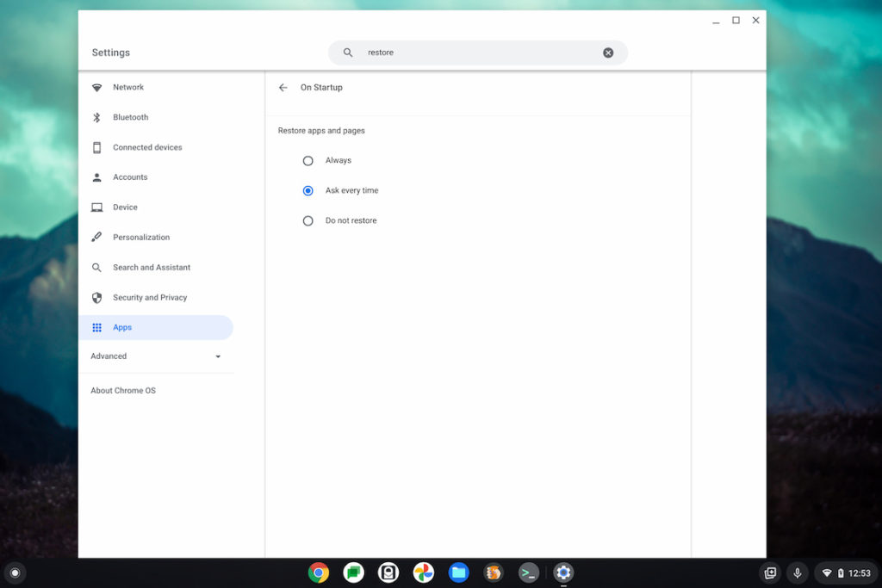Screen dimensions: 882x588
Task: Click the screen capture tray icon
Action: 770,573
